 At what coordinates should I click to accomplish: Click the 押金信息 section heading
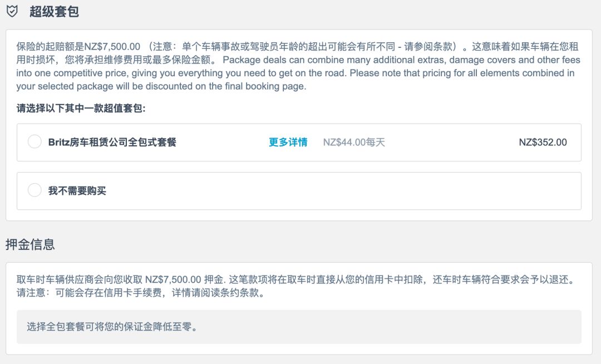click(30, 244)
